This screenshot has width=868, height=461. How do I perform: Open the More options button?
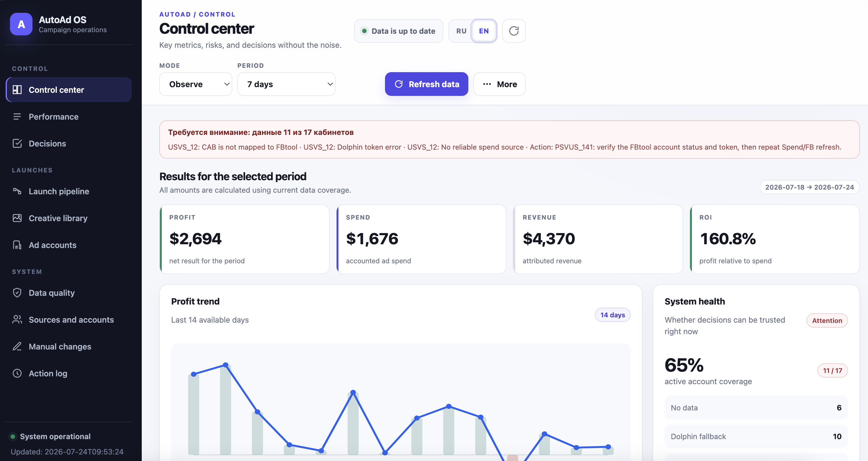tap(499, 84)
